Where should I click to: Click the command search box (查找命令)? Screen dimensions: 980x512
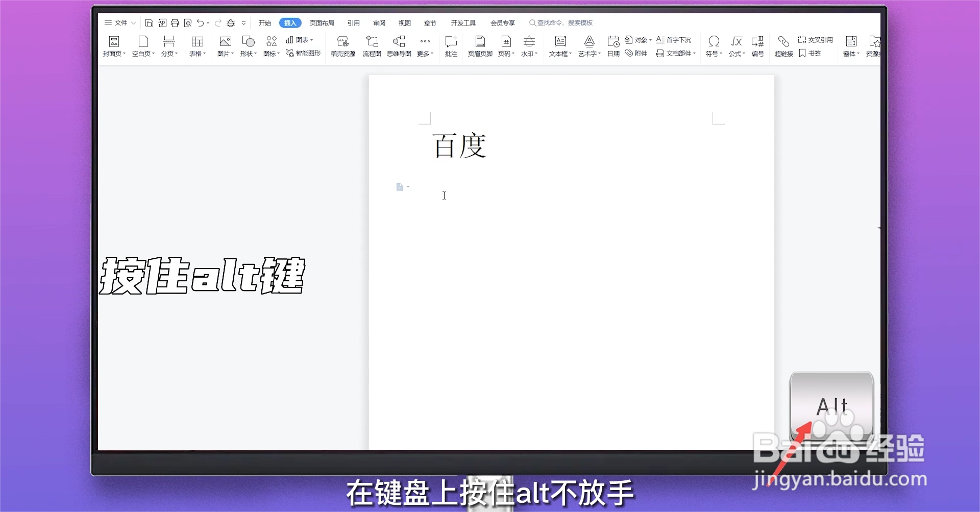[561, 23]
